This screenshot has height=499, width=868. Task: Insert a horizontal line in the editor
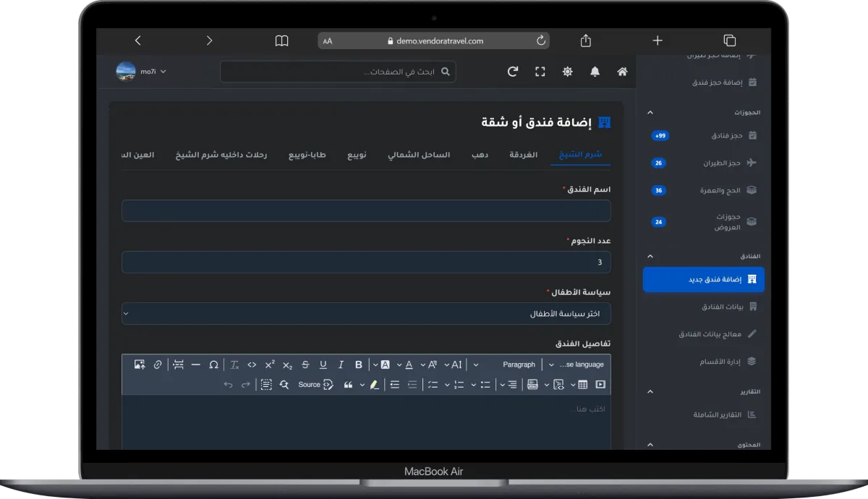tap(196, 364)
